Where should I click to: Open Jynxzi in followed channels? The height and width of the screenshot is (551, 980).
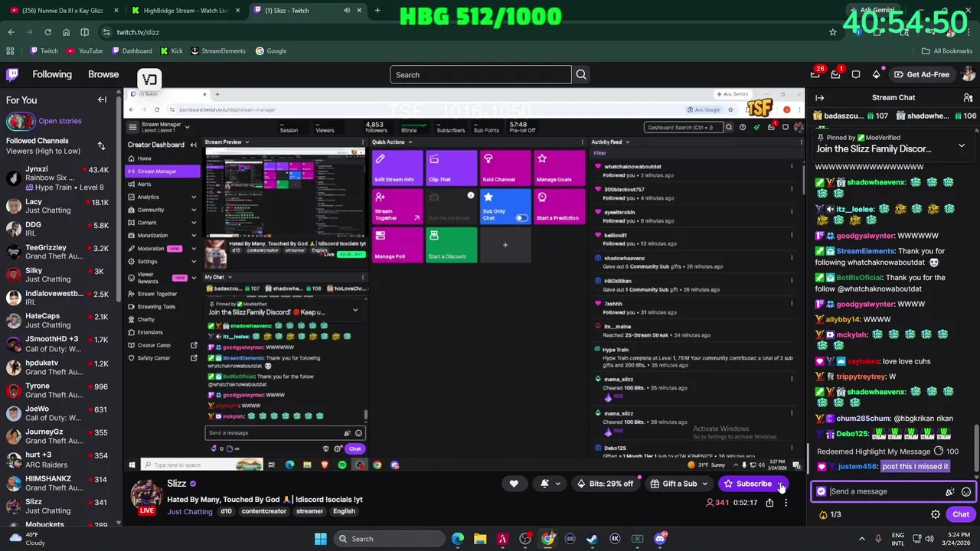pos(58,178)
